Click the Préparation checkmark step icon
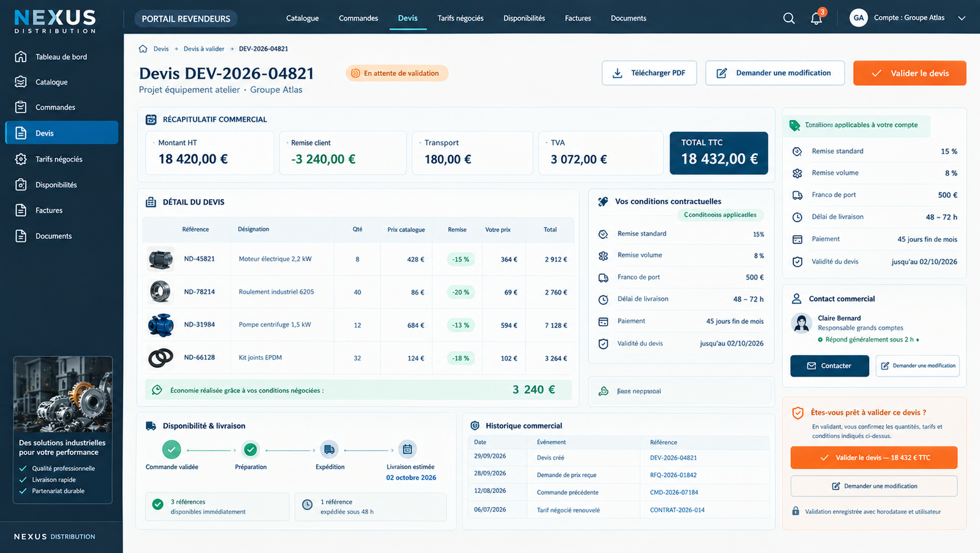Screen dimensions: 980x553 251,450
